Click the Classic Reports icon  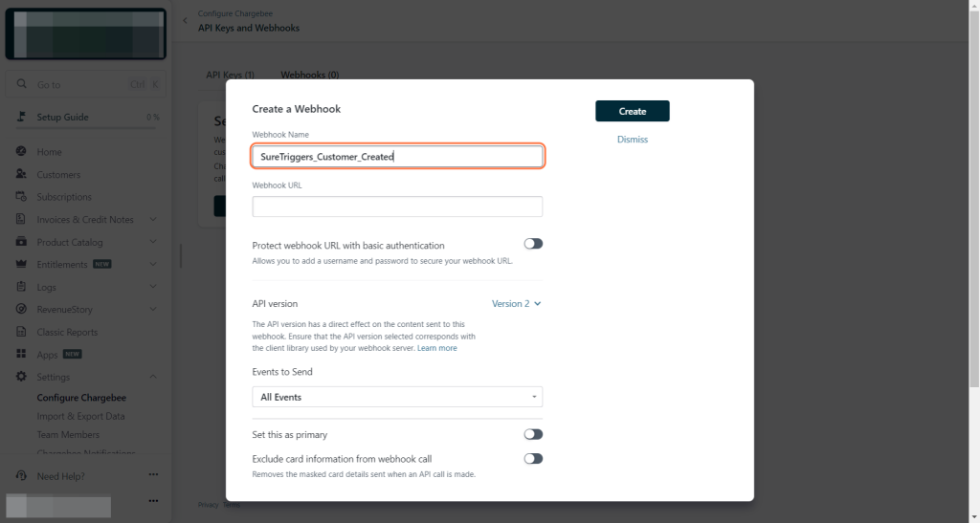coord(21,332)
